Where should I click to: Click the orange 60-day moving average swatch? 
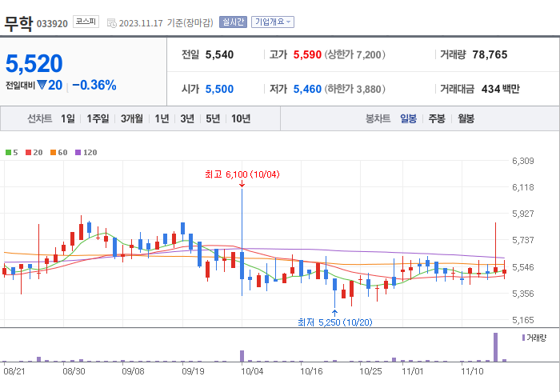tap(54, 153)
